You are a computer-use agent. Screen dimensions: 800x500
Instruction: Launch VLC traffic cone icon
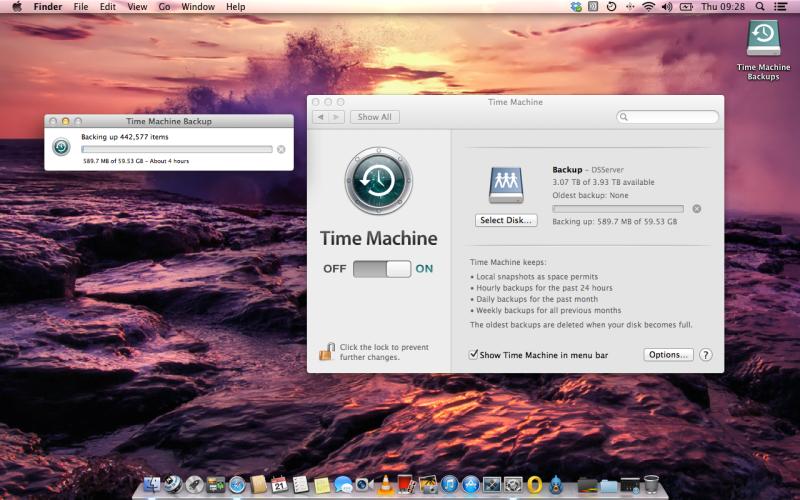click(x=386, y=484)
